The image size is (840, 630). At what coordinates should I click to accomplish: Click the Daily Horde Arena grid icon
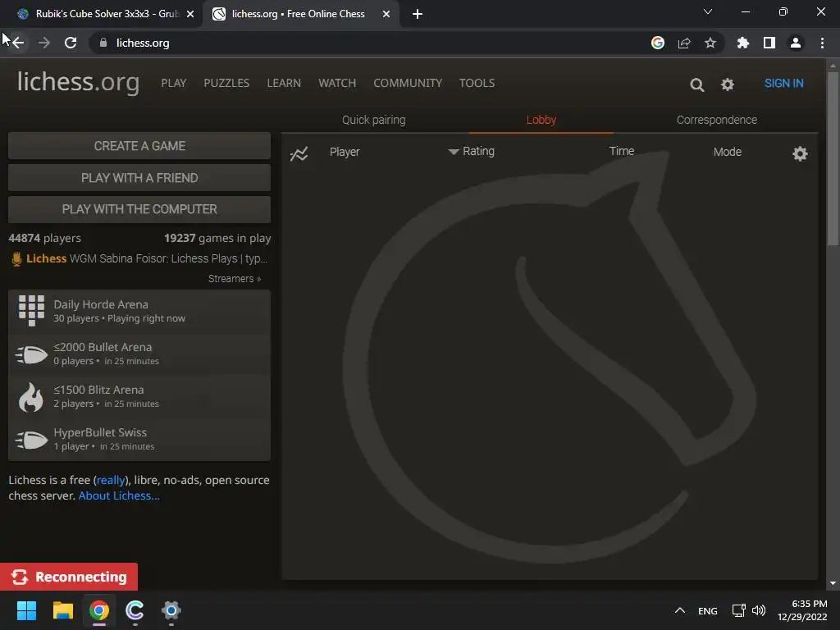[x=31, y=311]
